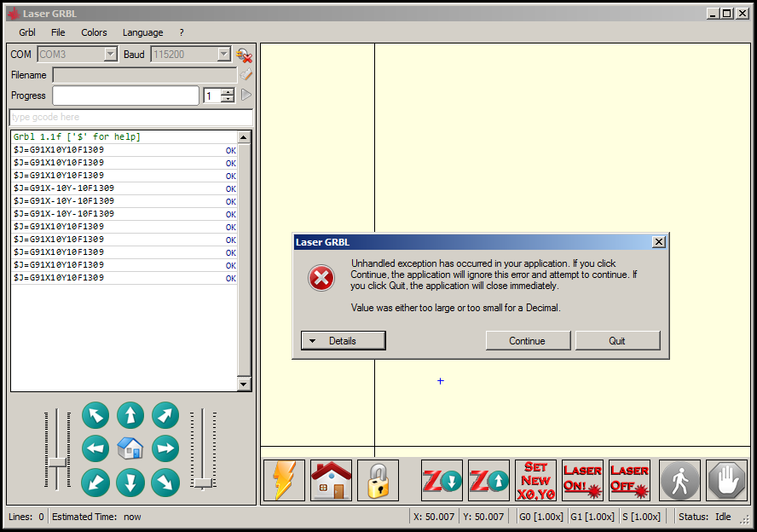This screenshot has width=757, height=532.
Task: Open the ? help menu
Action: tap(182, 32)
